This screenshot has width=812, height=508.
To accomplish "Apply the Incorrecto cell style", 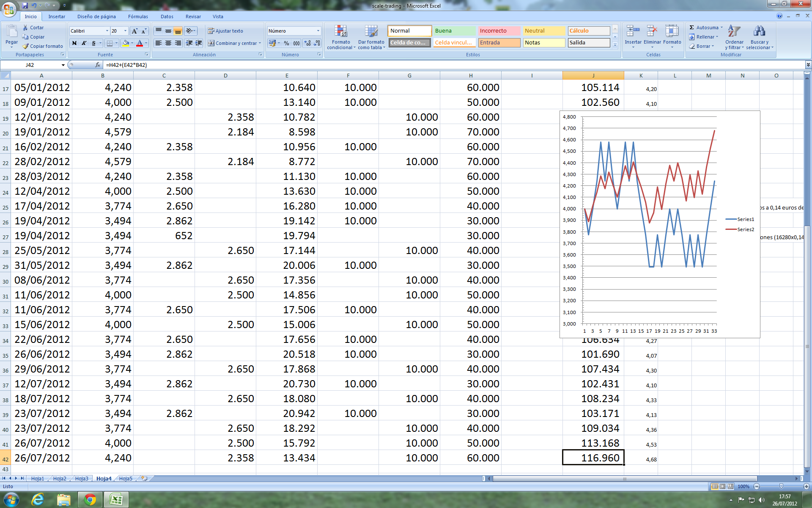I will (499, 31).
